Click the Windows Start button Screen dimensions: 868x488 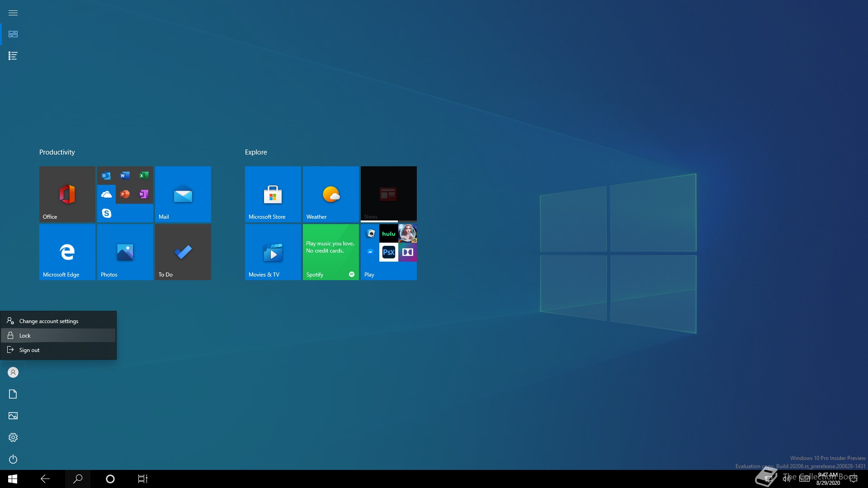coord(13,479)
